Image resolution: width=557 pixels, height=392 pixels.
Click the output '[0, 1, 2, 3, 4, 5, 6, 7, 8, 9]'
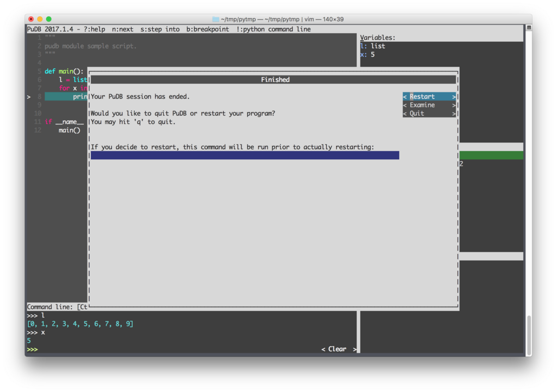pos(81,324)
